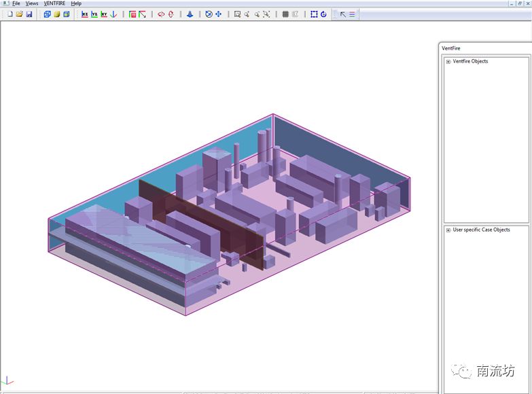Toggle solid yellow cube display mode

coord(57,14)
